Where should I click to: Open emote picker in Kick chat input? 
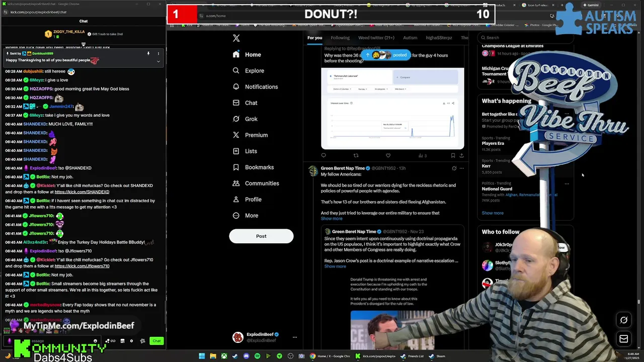(95, 341)
